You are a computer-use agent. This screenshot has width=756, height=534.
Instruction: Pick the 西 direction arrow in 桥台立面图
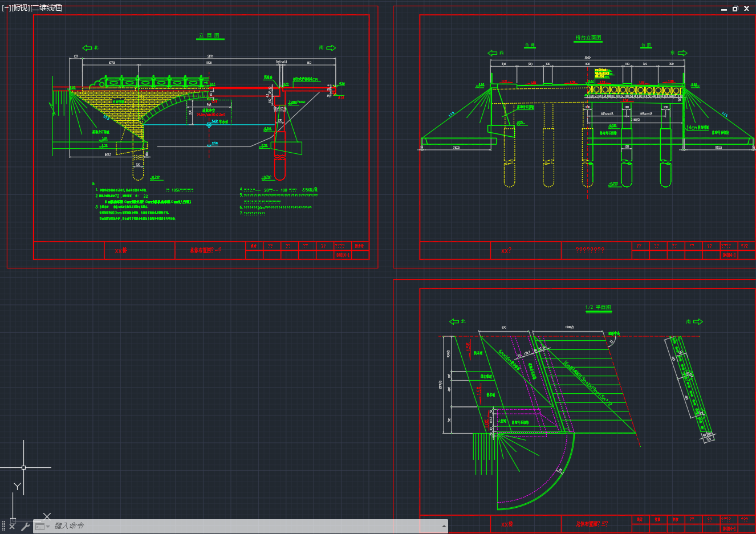[x=493, y=53]
